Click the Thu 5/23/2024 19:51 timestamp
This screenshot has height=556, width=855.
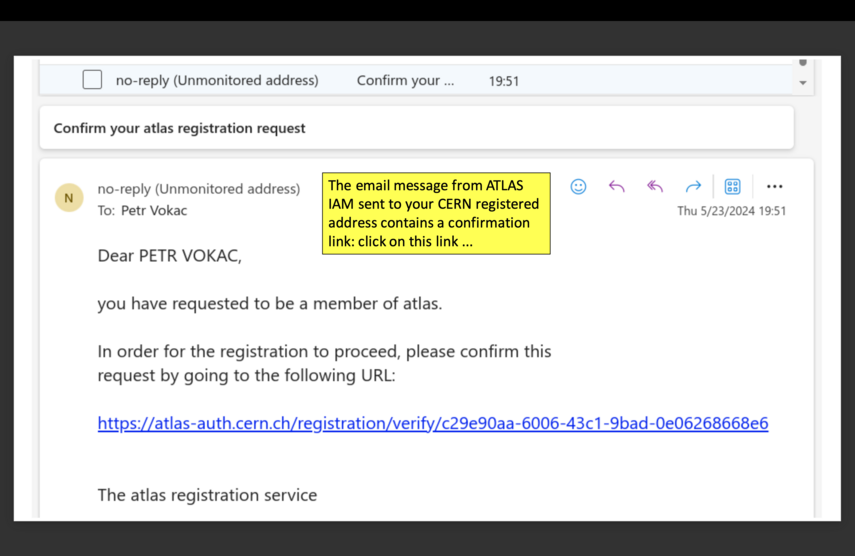point(731,211)
